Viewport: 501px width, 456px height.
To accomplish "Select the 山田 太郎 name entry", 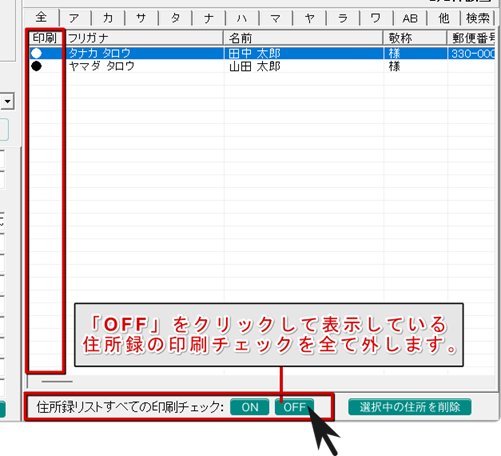I will coord(255,67).
